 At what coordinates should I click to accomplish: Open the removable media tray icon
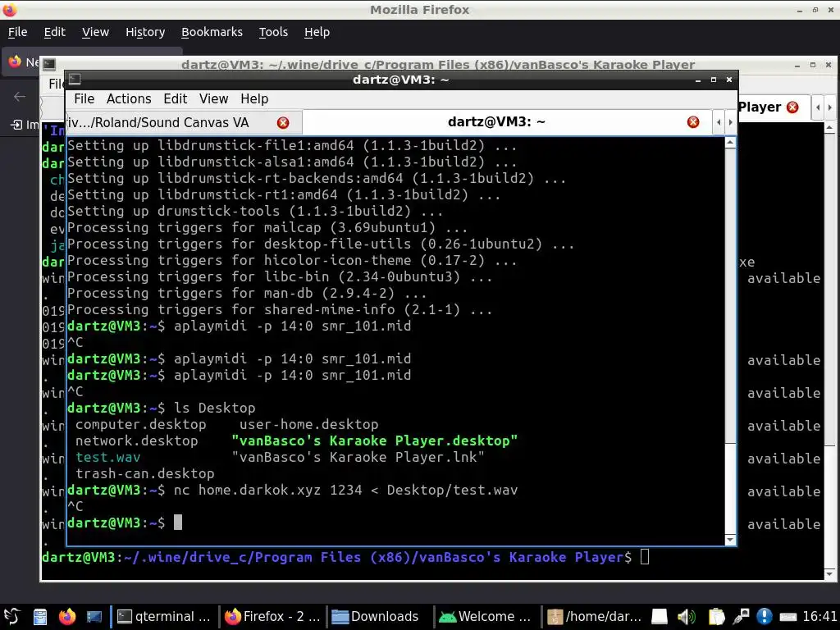click(659, 617)
